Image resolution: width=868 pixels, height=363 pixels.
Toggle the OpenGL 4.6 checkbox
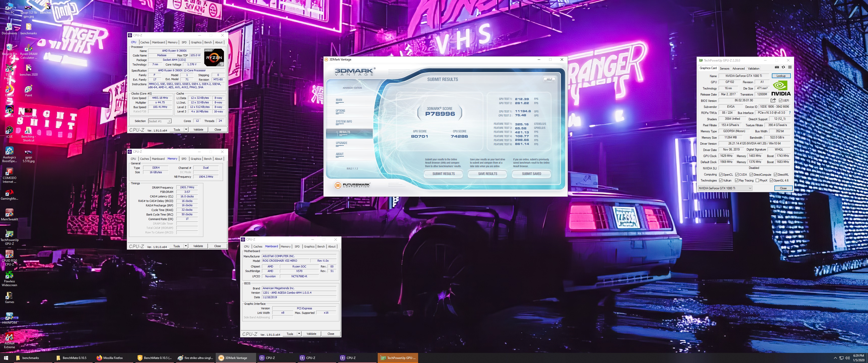click(x=771, y=180)
